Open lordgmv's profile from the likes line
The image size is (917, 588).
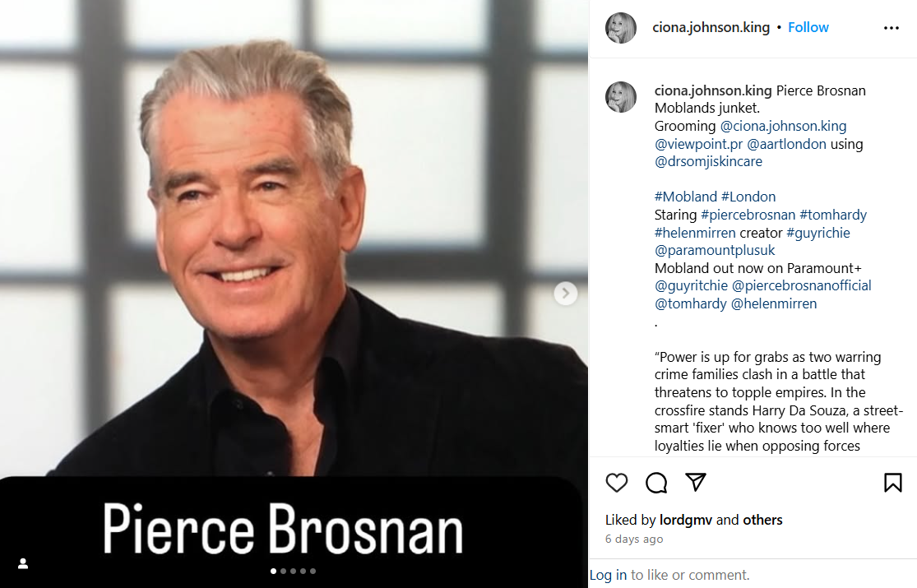[x=685, y=520]
